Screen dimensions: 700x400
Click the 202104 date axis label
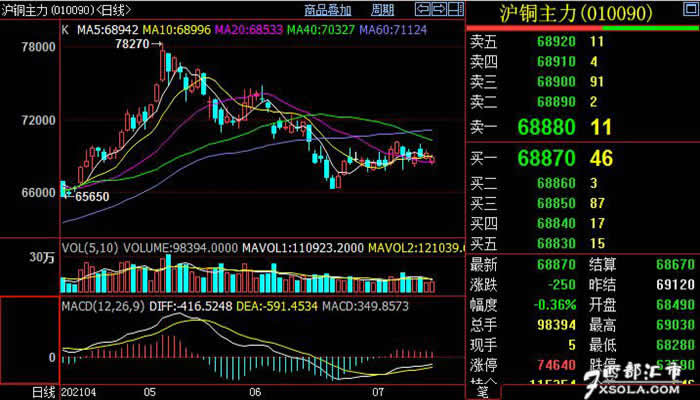[78, 392]
